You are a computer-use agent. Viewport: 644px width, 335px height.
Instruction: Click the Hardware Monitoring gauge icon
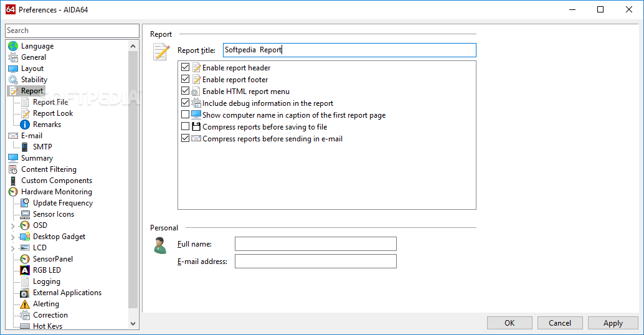pyautogui.click(x=13, y=192)
